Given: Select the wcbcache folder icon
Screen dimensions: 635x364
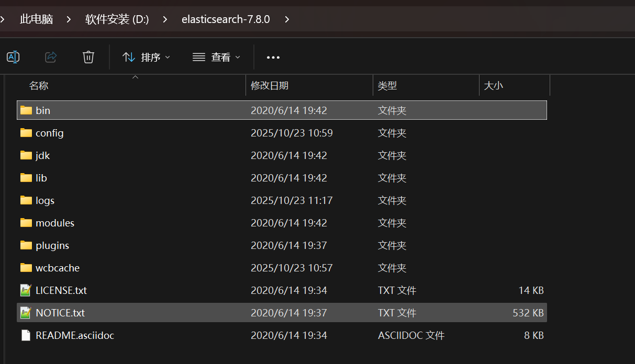Looking at the screenshot, I should 26,268.
